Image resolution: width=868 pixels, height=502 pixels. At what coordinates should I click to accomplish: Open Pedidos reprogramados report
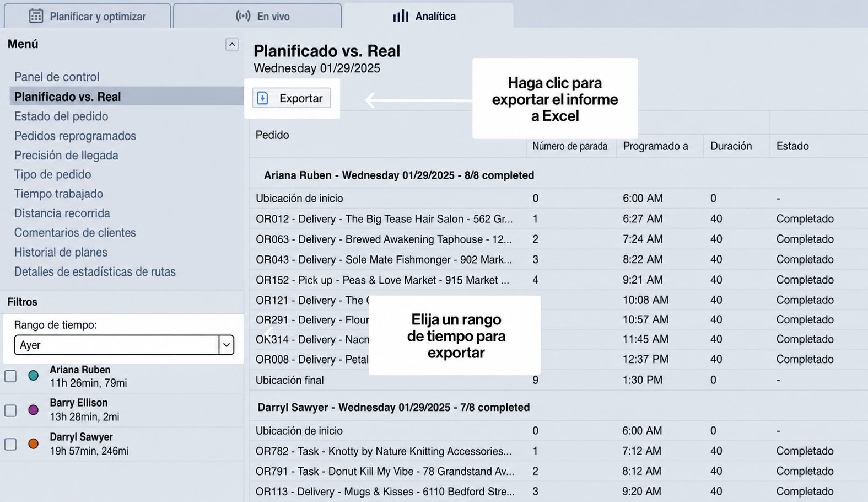click(x=75, y=136)
